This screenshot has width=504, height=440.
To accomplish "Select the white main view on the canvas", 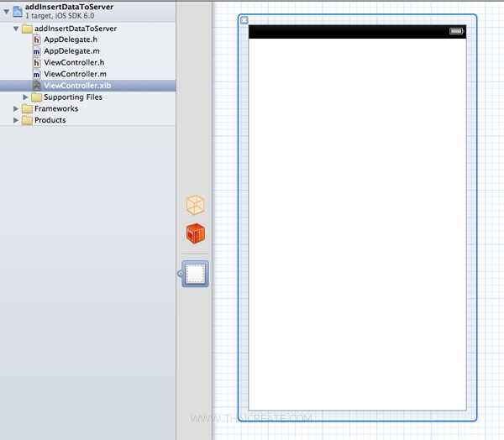I will tap(357, 224).
